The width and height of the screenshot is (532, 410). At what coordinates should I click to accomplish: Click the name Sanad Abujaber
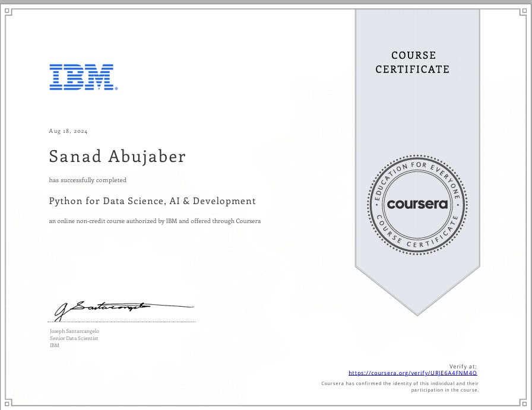point(117,157)
